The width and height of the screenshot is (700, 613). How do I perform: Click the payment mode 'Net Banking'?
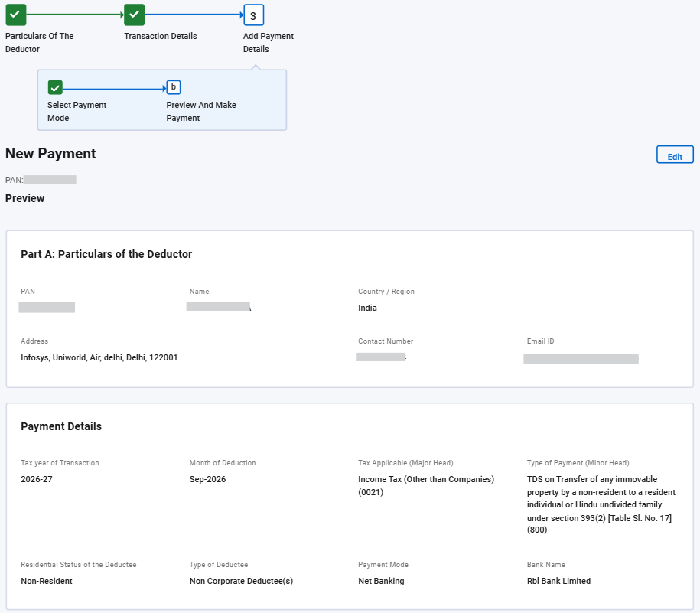381,582
